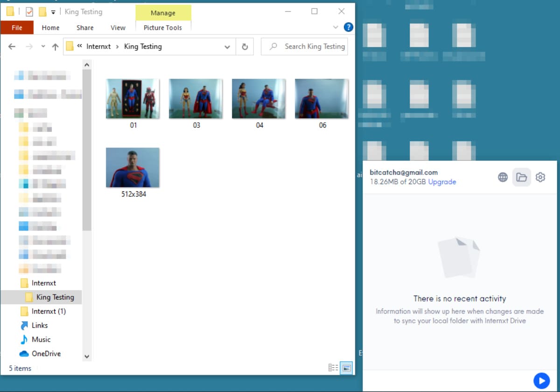Switch to the Home ribbon tab
Image resolution: width=560 pixels, height=392 pixels.
pyautogui.click(x=50, y=28)
